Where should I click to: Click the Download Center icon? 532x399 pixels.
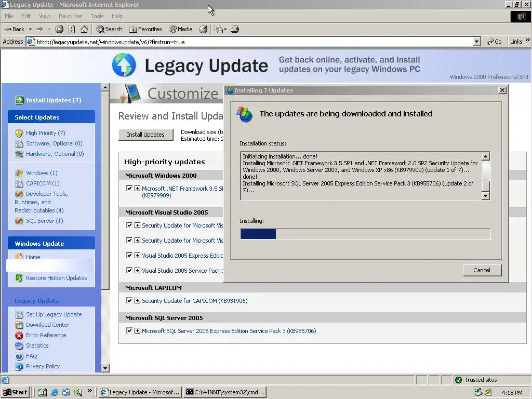point(19,325)
